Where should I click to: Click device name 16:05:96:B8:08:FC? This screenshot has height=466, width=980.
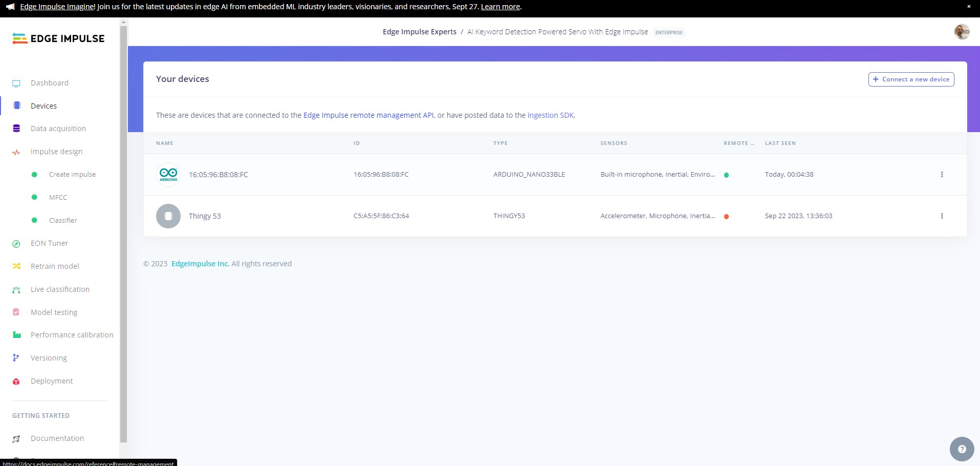219,175
